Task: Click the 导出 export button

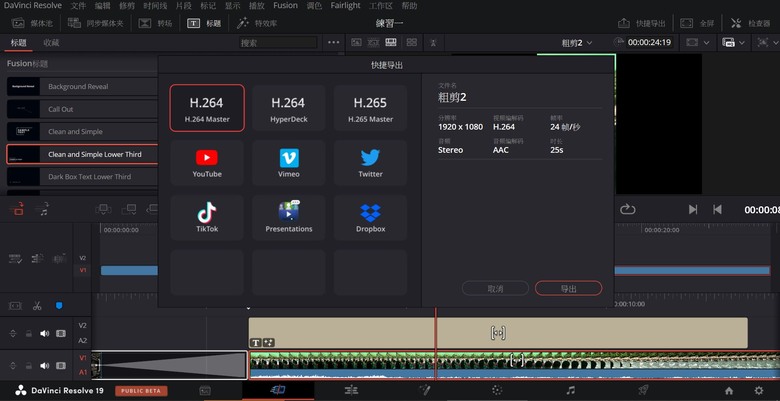Action: 568,289
